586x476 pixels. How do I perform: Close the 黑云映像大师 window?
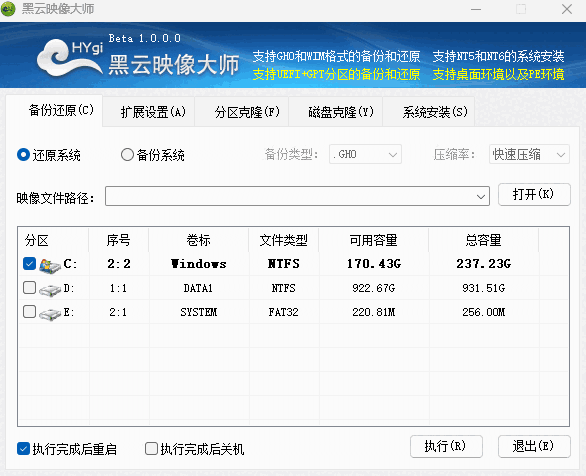pyautogui.click(x=567, y=9)
